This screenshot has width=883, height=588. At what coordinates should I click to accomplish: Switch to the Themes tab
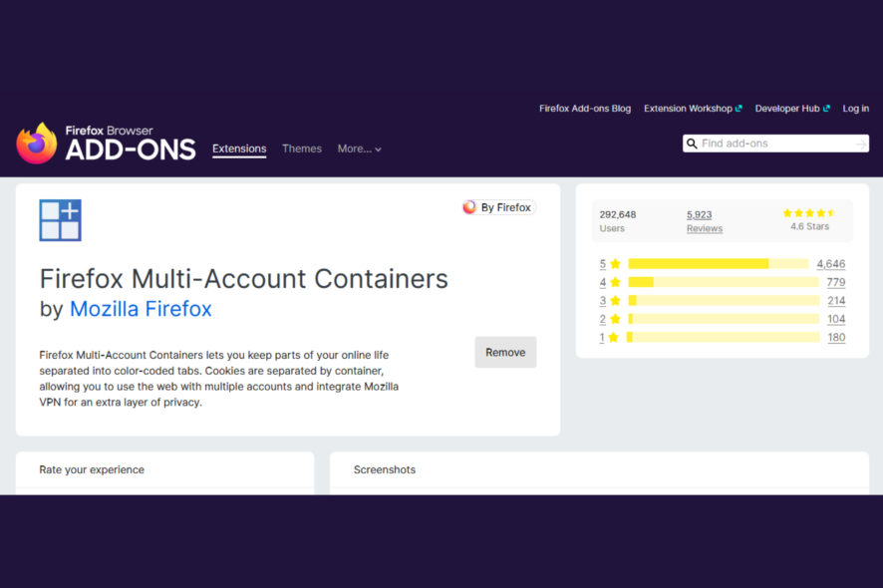click(302, 147)
